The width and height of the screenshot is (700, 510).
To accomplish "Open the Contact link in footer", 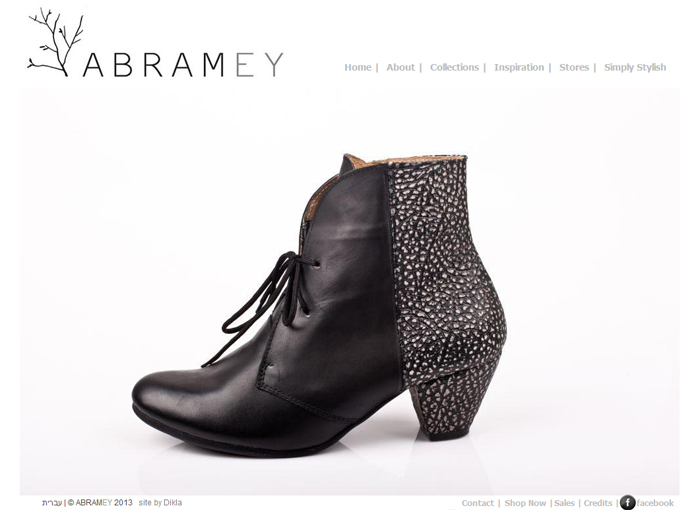I will pos(478,503).
